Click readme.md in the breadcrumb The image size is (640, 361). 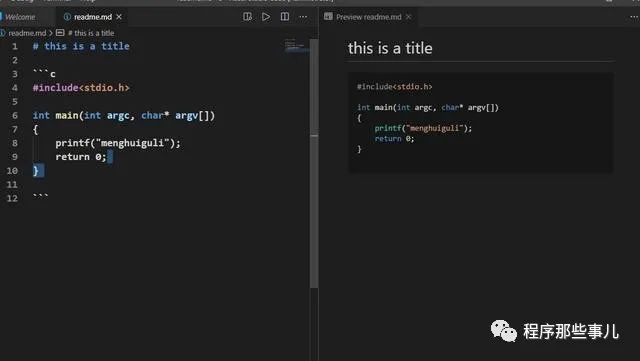[x=27, y=33]
